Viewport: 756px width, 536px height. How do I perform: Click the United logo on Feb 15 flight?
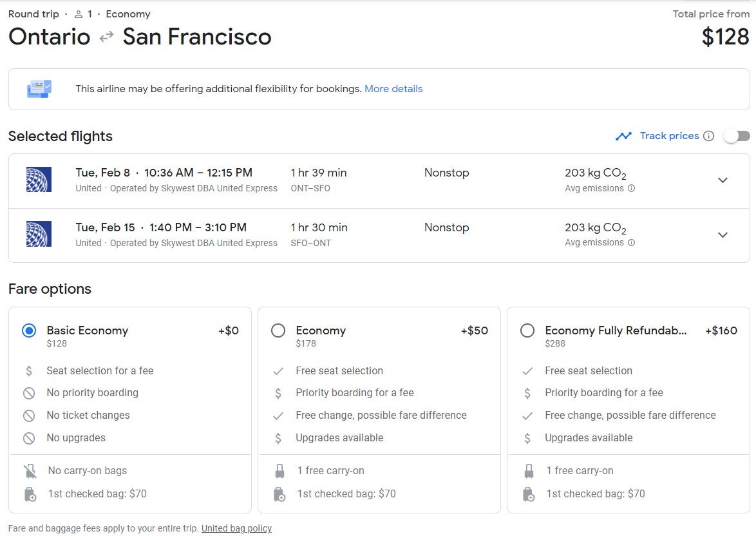pyautogui.click(x=39, y=235)
